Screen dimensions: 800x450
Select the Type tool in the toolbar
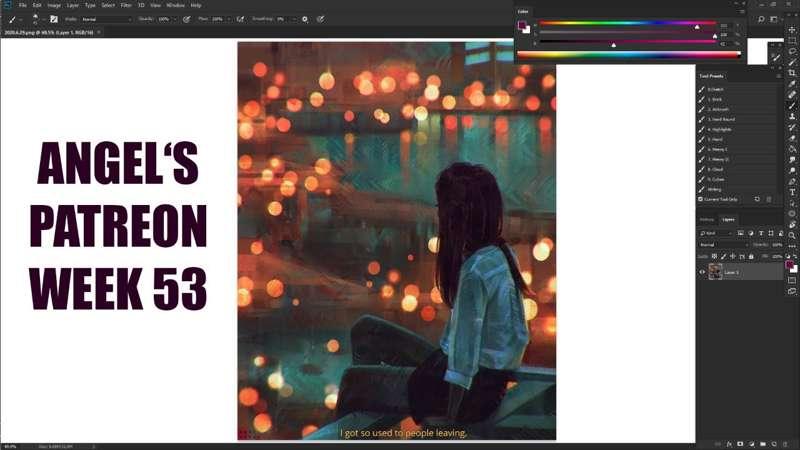[x=792, y=192]
